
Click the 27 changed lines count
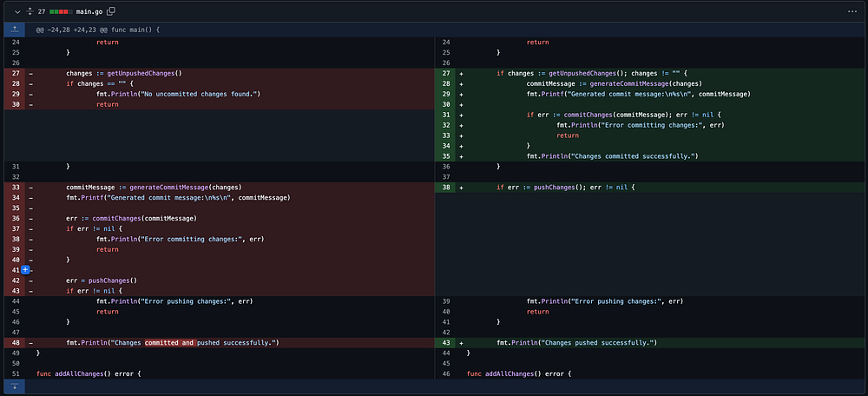(x=42, y=11)
